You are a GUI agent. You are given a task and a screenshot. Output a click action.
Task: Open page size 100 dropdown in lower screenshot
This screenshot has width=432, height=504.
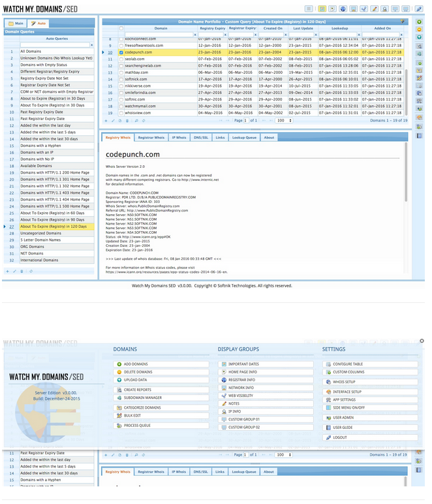coord(284,455)
